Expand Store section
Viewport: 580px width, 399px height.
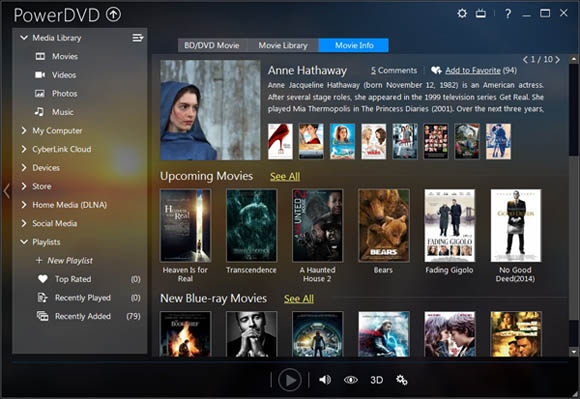tap(24, 186)
